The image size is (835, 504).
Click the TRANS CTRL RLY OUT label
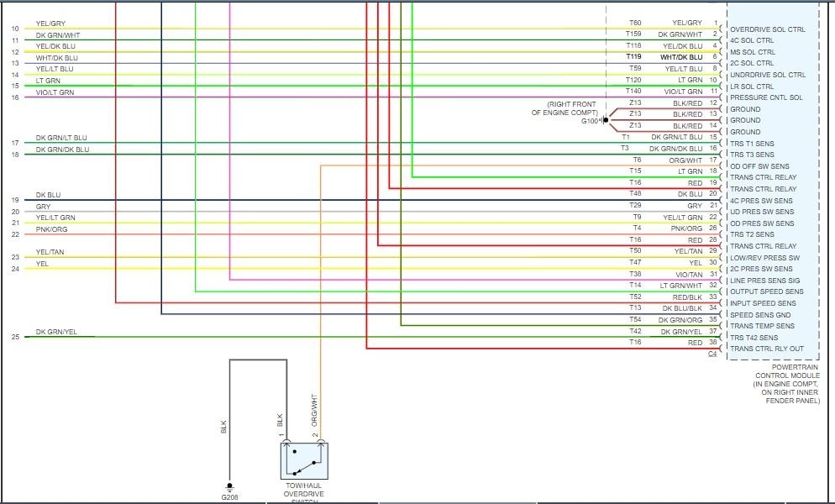(767, 349)
